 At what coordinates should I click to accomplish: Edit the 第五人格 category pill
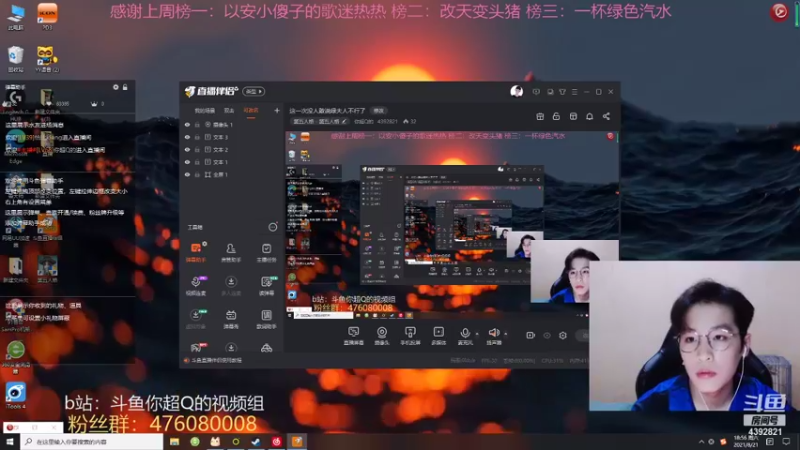pyautogui.click(x=320, y=121)
